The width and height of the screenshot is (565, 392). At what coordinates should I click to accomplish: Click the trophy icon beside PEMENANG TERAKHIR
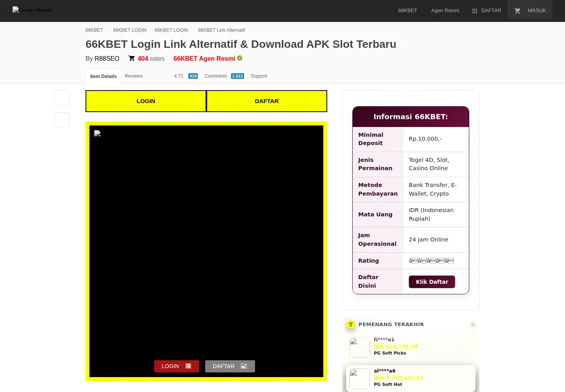(351, 325)
